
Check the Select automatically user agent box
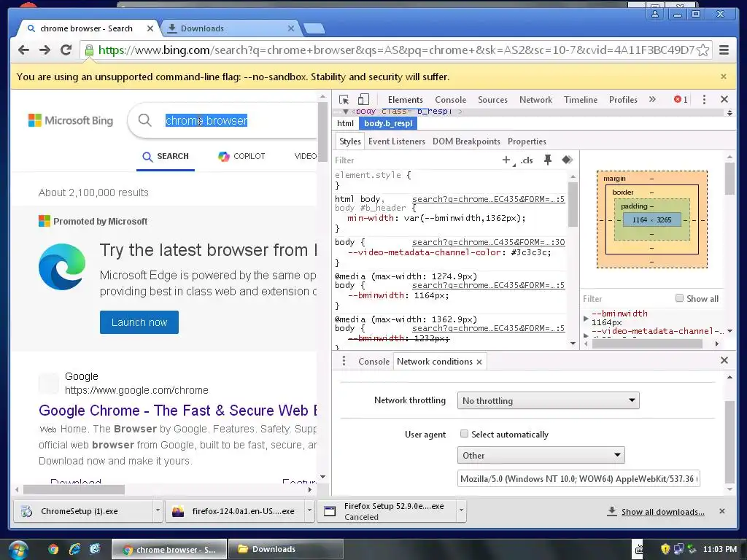464,434
